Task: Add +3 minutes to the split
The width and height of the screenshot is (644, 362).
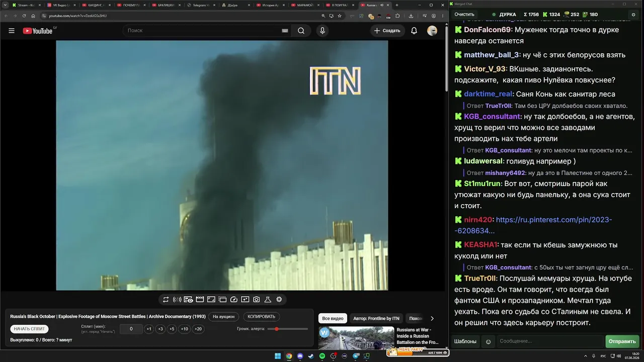Action: tap(160, 329)
